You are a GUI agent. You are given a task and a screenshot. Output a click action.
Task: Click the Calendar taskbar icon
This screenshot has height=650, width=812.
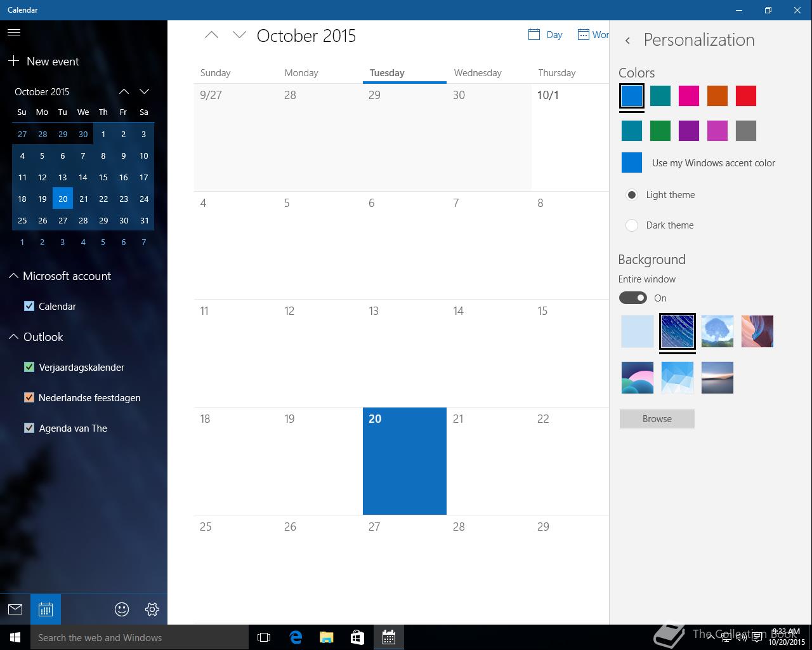tap(389, 637)
